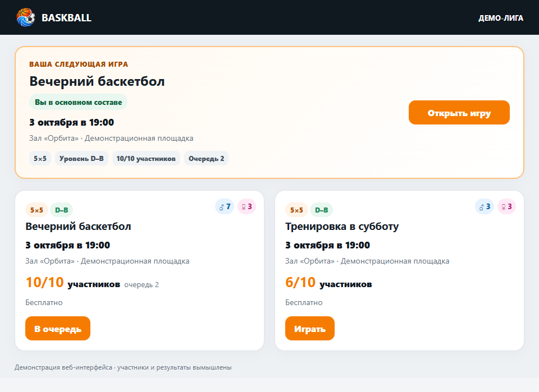The width and height of the screenshot is (539, 392).
Task: Click the female count badge on Вечерний баскетбол card
Action: tap(247, 206)
